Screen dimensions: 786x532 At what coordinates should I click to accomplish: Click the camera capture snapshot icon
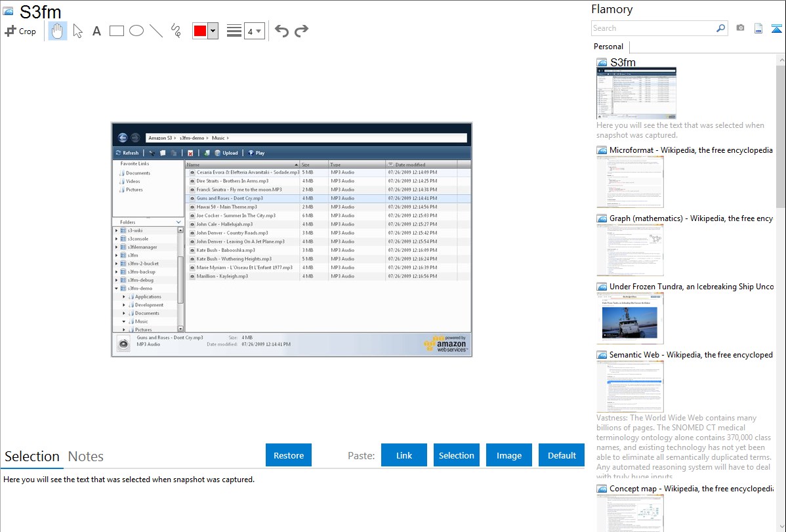[740, 28]
